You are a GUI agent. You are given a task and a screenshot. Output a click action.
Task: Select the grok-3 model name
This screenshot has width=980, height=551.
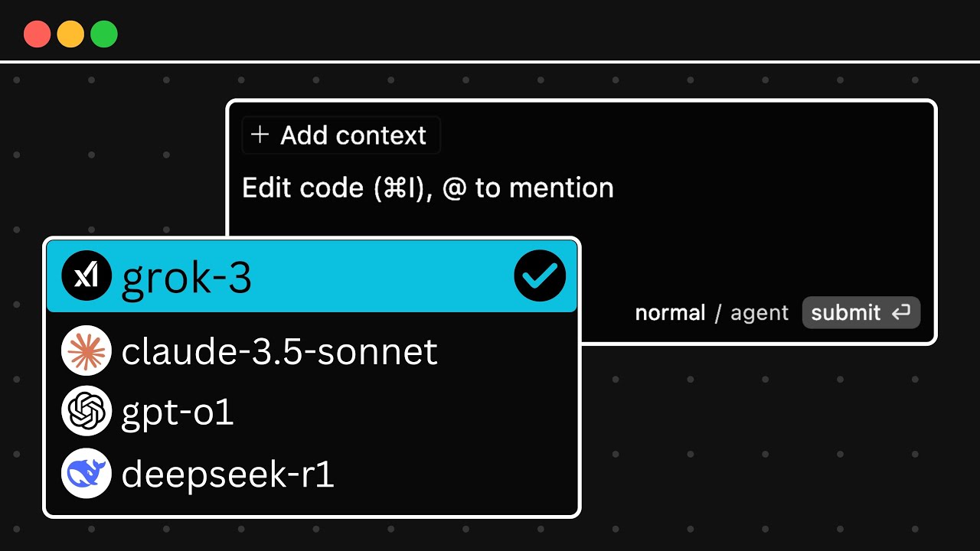point(186,277)
